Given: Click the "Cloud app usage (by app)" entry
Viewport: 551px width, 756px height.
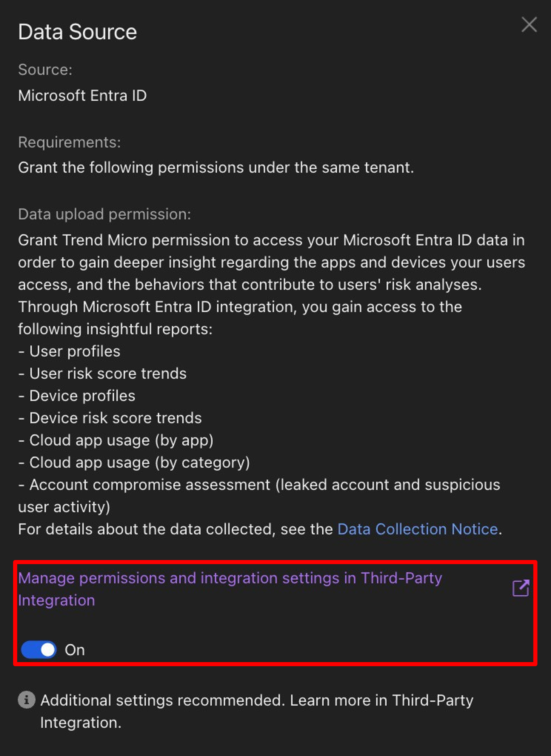Looking at the screenshot, I should coord(121,440).
